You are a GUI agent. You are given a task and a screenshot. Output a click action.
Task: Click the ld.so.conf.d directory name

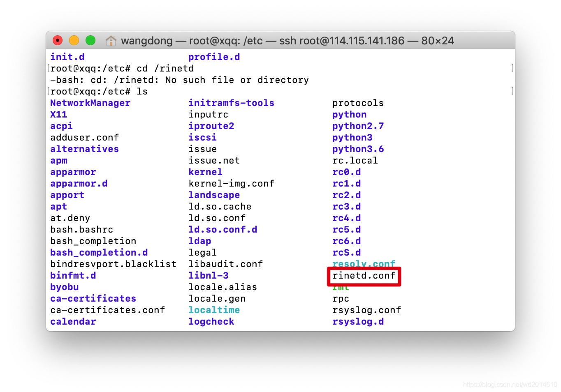click(x=223, y=230)
